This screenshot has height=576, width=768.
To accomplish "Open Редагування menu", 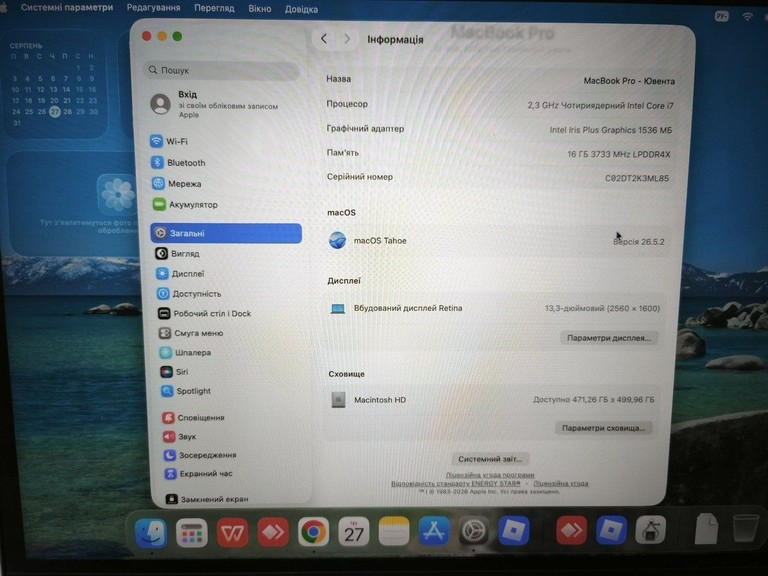I will point(153,8).
